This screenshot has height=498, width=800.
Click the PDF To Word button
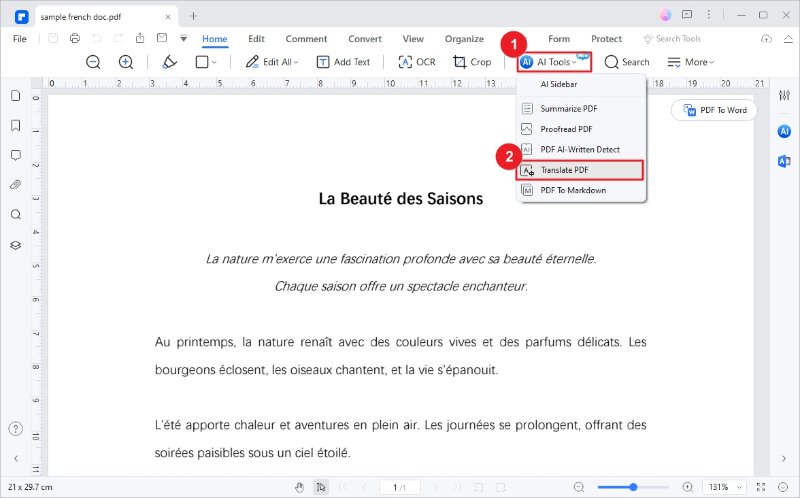[x=714, y=110]
